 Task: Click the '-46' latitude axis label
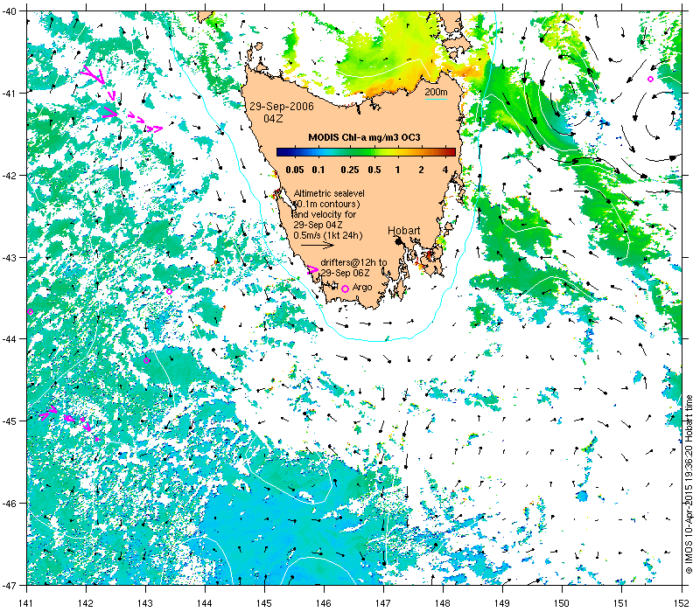click(x=10, y=504)
